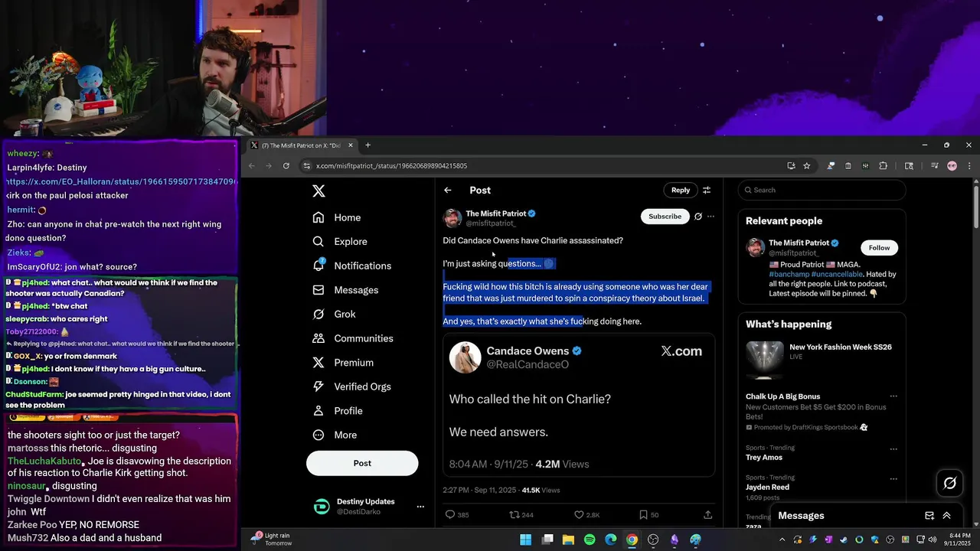This screenshot has height=551, width=980.
Task: Click the new message icon in the Messages drawer
Action: pos(929,516)
